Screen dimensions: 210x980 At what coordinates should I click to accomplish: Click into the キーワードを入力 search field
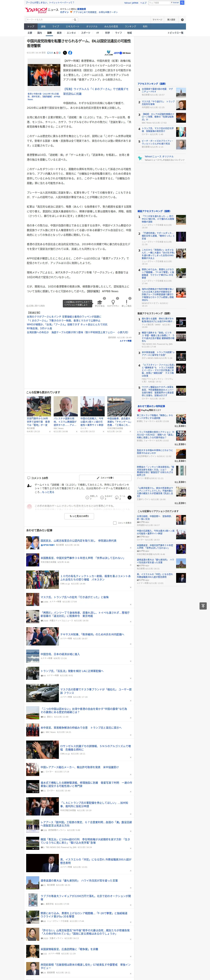coord(49,20)
